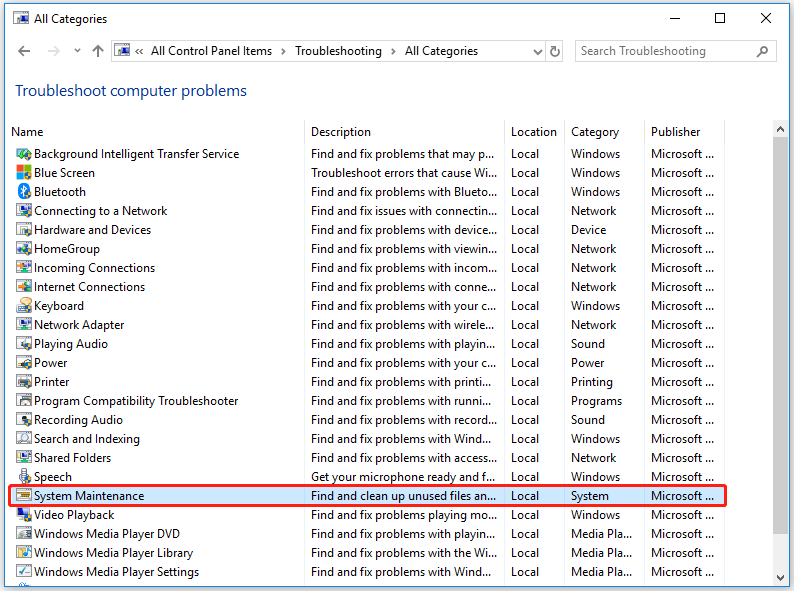The width and height of the screenshot is (794, 591).
Task: Click the Troubleshooting breadcrumb
Action: coord(338,51)
